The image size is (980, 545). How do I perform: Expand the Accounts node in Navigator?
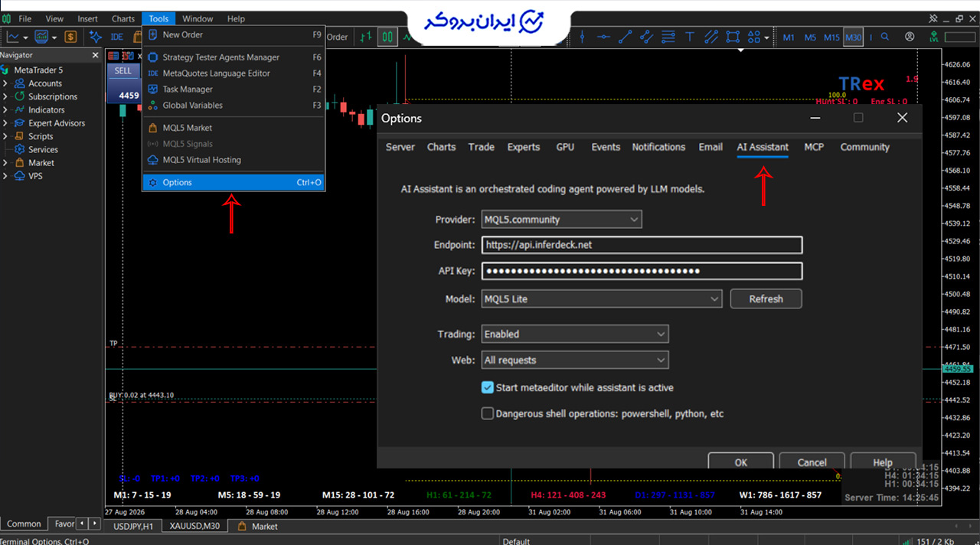click(5, 83)
